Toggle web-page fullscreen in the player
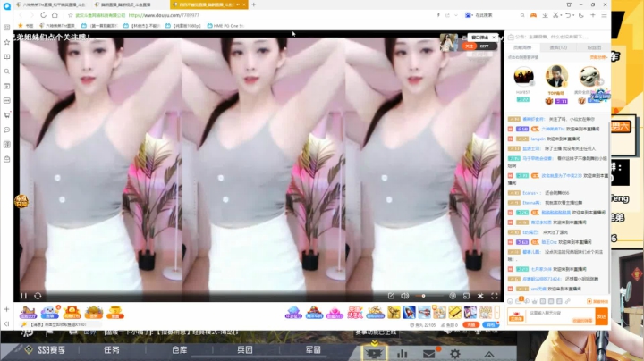The height and width of the screenshot is (361, 644). 480,296
